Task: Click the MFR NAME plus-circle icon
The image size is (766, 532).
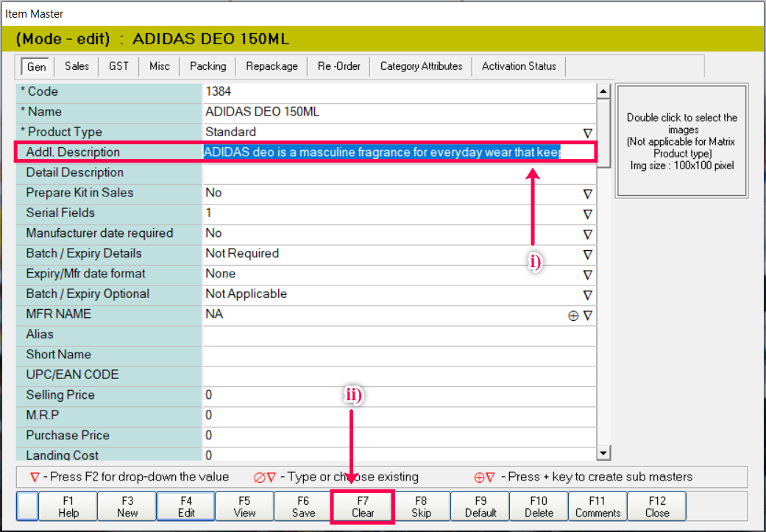Action: pyautogui.click(x=573, y=316)
